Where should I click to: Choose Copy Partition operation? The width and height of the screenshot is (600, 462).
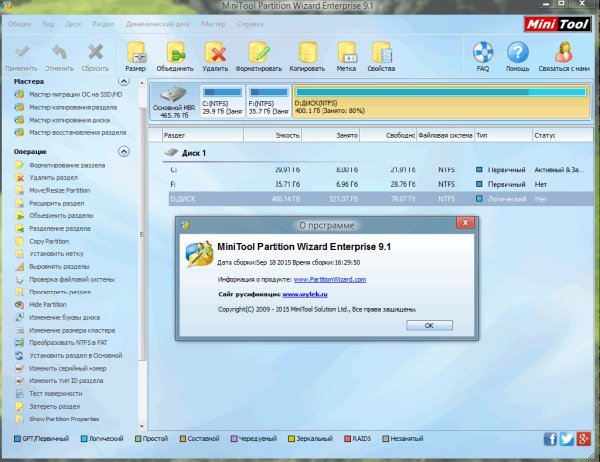(49, 242)
